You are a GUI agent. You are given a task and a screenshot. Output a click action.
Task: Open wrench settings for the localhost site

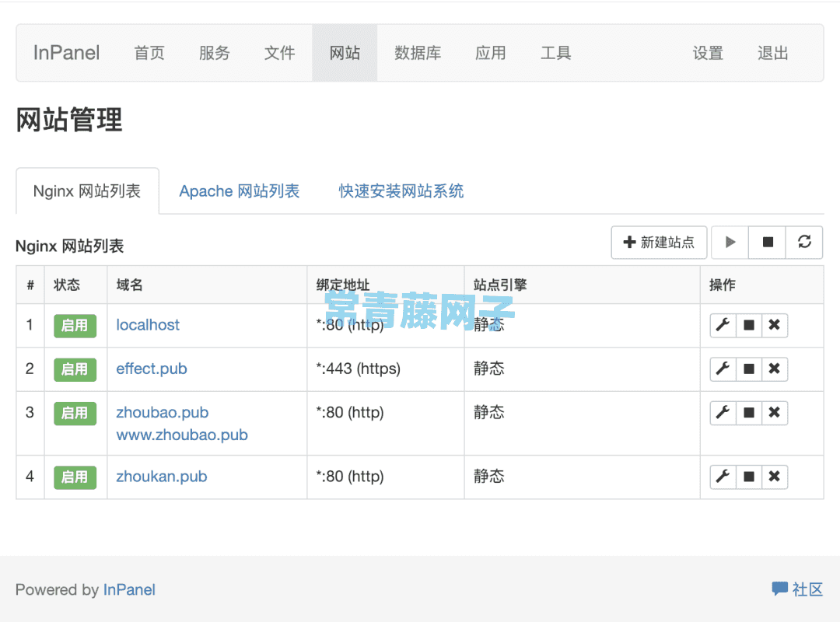tap(723, 325)
